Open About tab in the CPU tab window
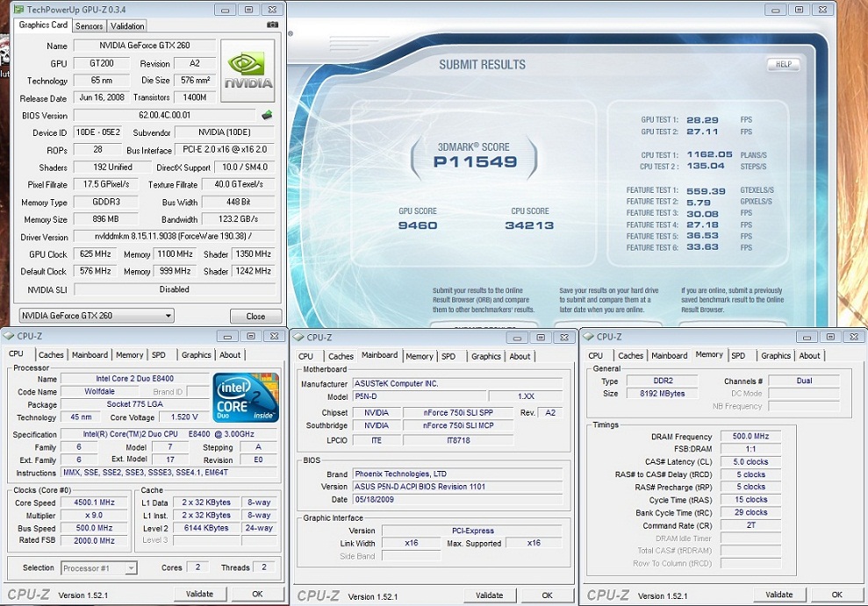The width and height of the screenshot is (868, 606). point(230,355)
